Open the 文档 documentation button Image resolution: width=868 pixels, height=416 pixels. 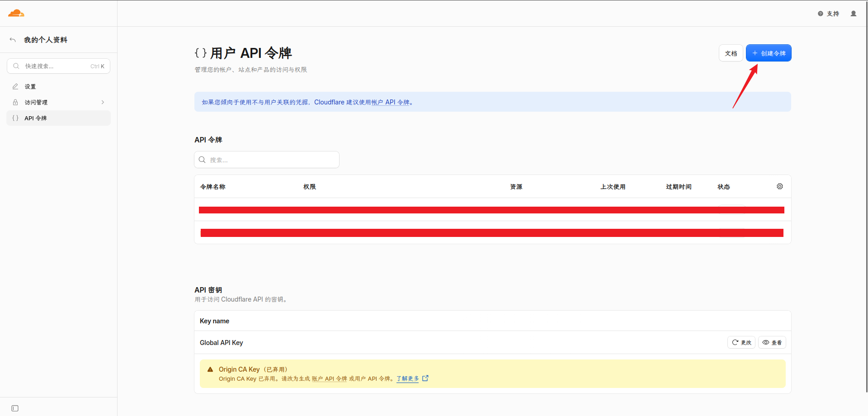coord(731,53)
